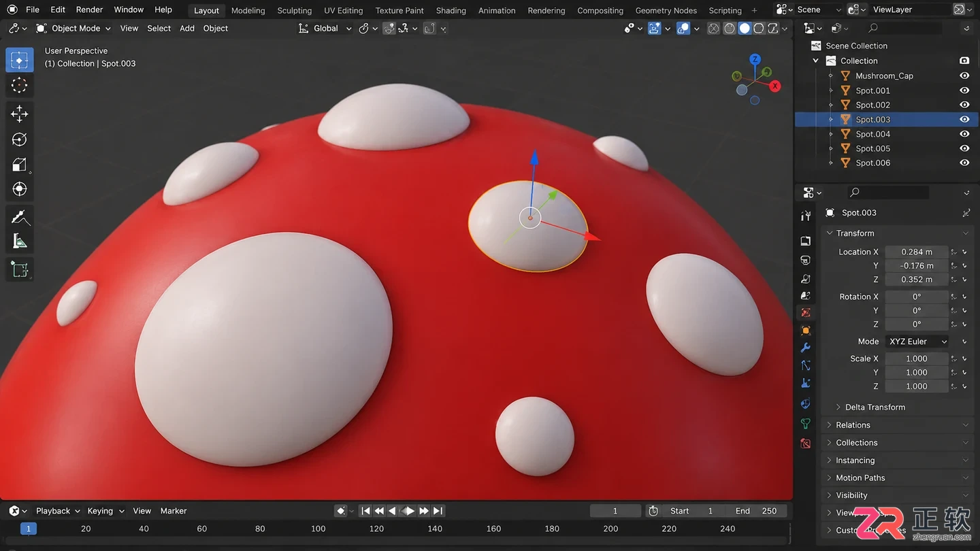
Task: Switch to the Geometry Nodes workspace tab
Action: point(666,10)
